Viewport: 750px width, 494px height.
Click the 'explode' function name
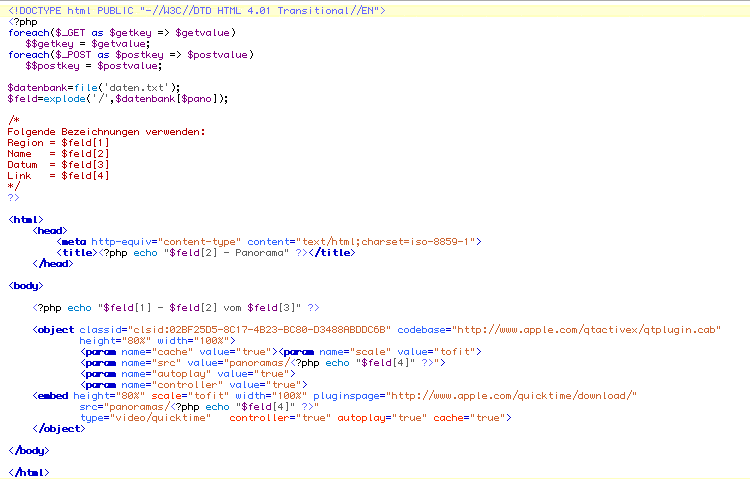click(x=65, y=99)
